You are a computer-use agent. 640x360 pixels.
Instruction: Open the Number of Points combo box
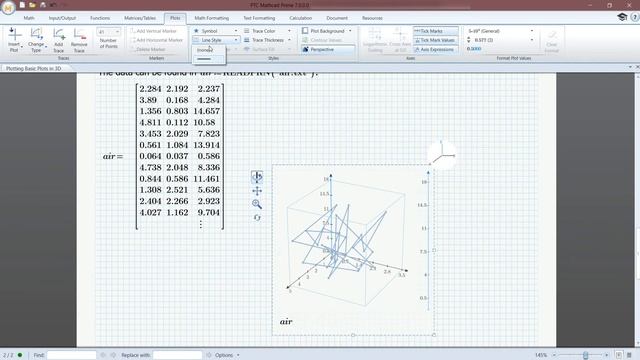(108, 31)
